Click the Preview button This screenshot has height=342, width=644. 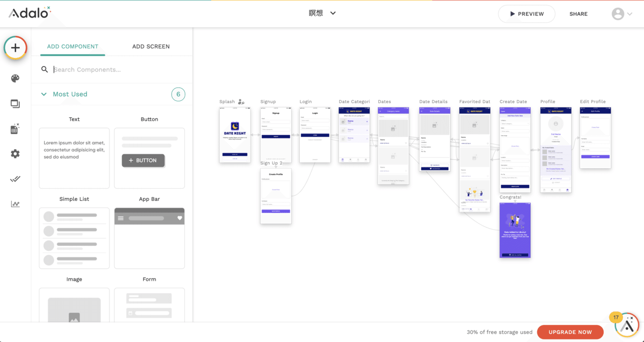tap(526, 14)
